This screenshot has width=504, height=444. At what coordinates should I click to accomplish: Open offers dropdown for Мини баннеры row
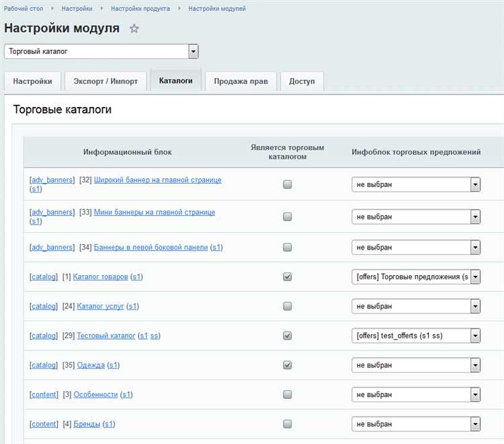[x=416, y=217]
